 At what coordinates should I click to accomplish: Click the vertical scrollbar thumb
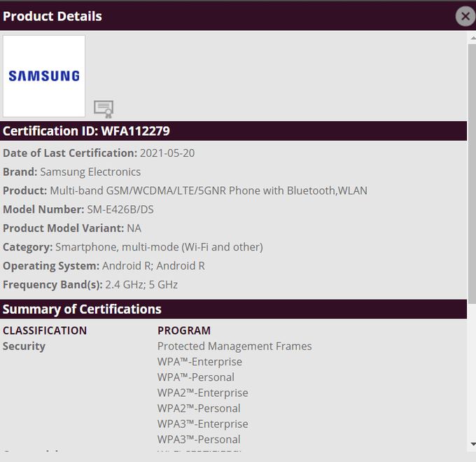(472, 174)
